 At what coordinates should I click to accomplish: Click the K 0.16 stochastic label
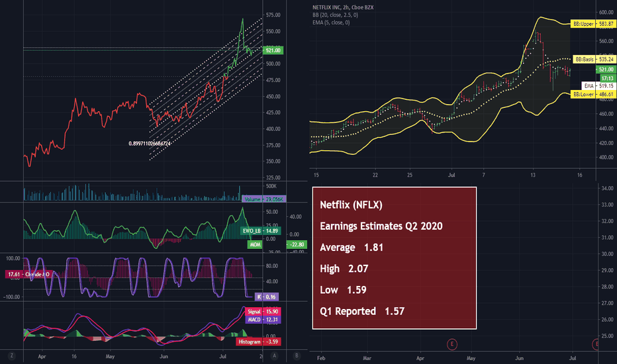[267, 296]
